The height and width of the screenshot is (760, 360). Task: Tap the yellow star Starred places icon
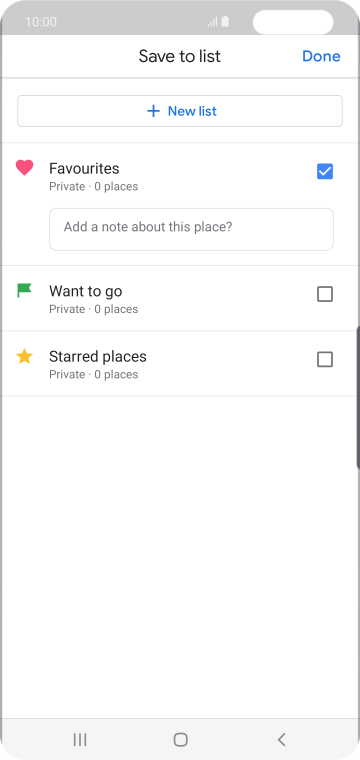[24, 356]
